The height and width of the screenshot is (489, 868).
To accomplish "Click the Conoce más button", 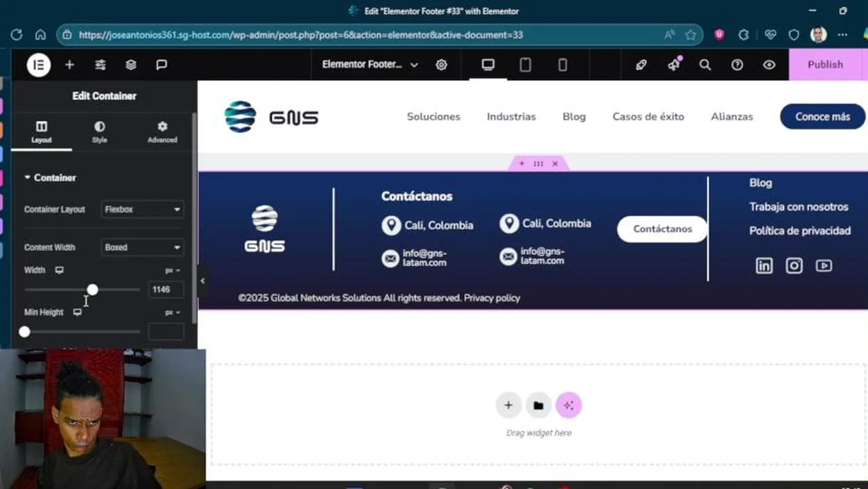I will click(822, 117).
